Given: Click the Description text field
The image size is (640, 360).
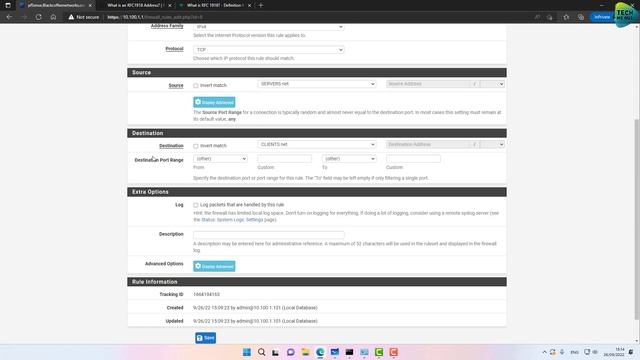Looking at the screenshot, I should (x=269, y=235).
